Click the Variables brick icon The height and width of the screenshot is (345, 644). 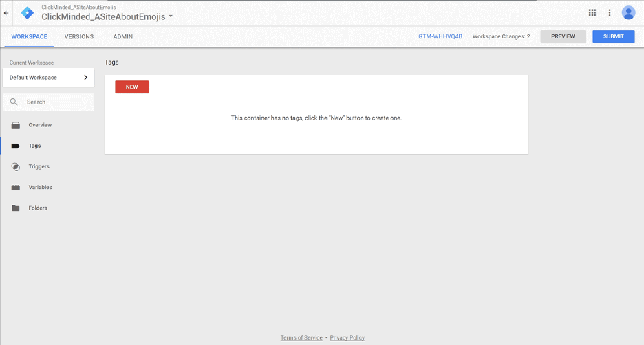click(16, 188)
